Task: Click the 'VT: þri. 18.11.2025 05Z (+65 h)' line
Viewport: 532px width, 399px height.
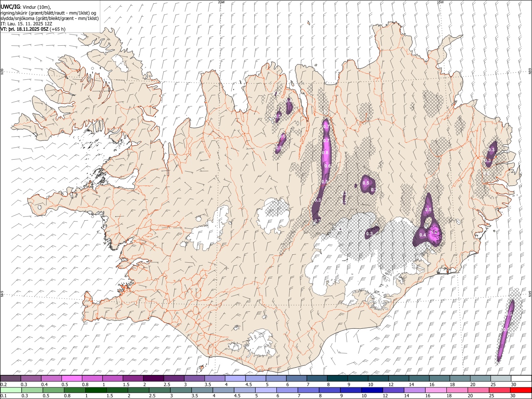Action: click(x=33, y=29)
